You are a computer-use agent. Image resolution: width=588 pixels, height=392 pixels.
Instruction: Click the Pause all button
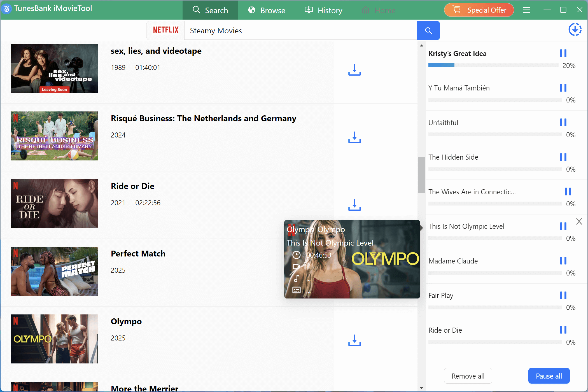[x=549, y=376]
